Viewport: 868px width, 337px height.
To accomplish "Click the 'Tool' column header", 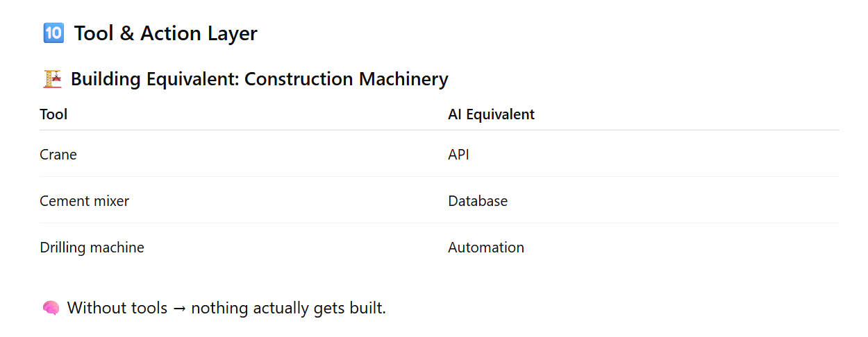I will pos(53,114).
